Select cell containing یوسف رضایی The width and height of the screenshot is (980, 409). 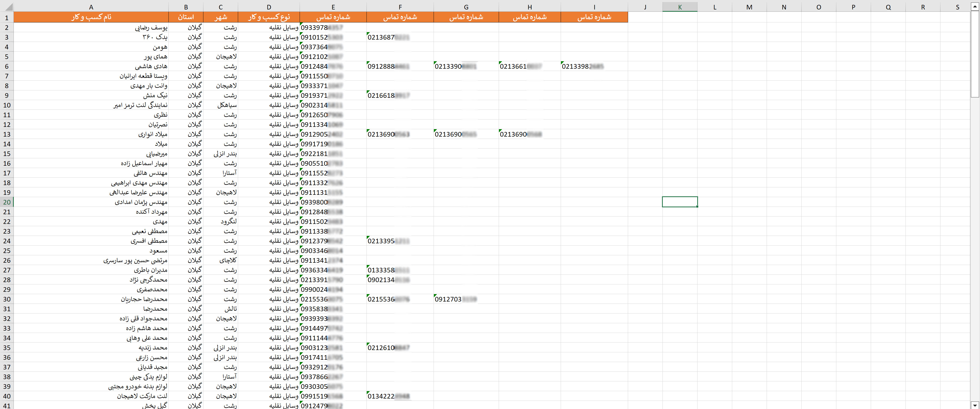(91, 27)
